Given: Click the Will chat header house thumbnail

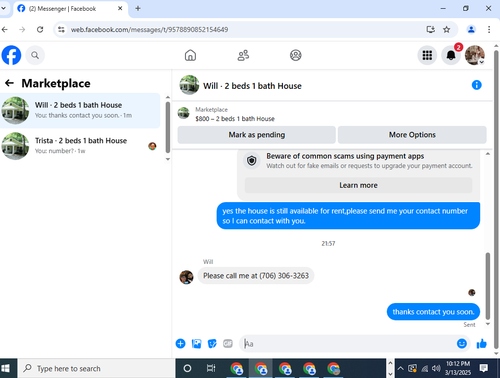Looking at the screenshot, I should click(x=189, y=85).
